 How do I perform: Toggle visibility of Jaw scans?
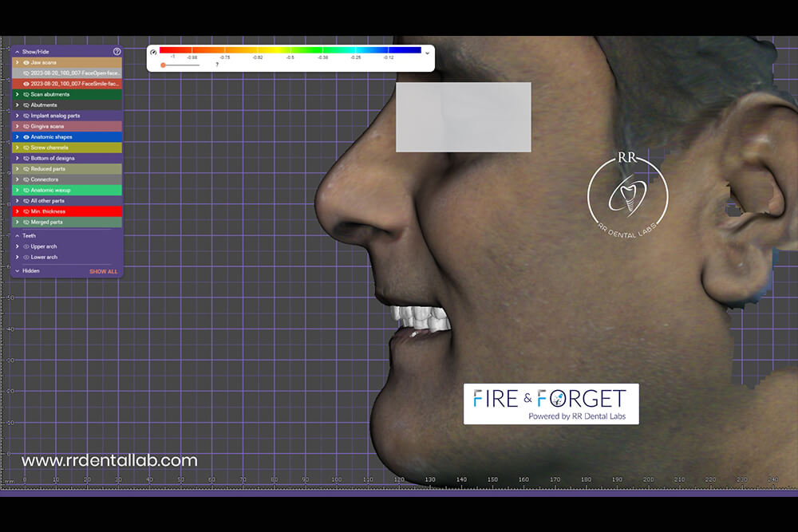coord(26,62)
